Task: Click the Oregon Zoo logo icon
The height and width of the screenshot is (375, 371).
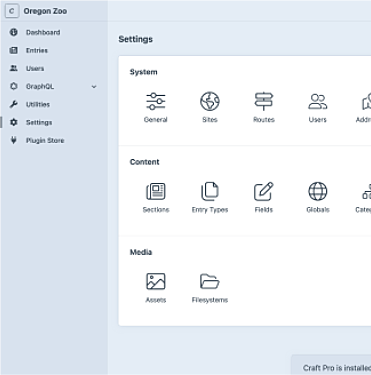Action: [12, 11]
